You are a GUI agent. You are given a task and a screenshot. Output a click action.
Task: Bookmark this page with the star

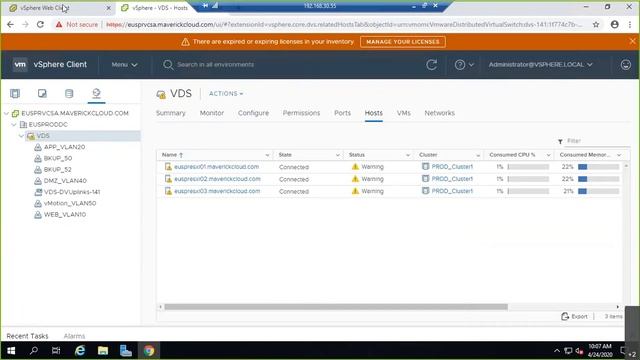pyautogui.click(x=596, y=24)
